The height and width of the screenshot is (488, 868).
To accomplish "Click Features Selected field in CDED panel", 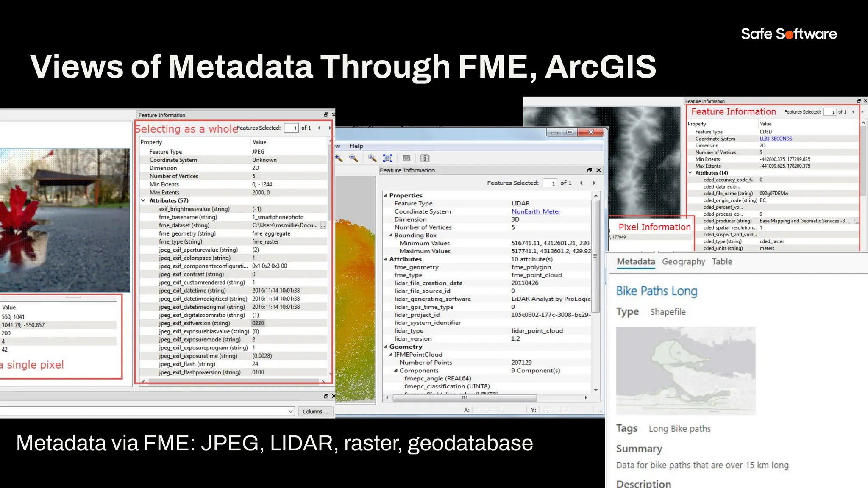I will (x=830, y=112).
